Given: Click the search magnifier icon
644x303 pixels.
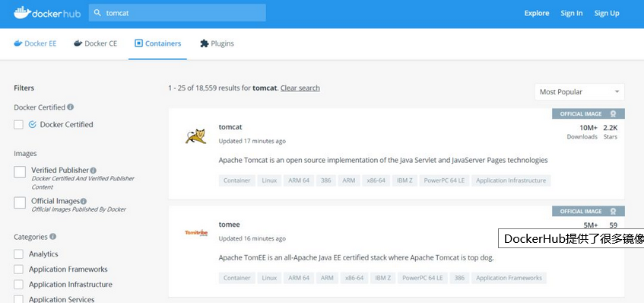Looking at the screenshot, I should [97, 13].
